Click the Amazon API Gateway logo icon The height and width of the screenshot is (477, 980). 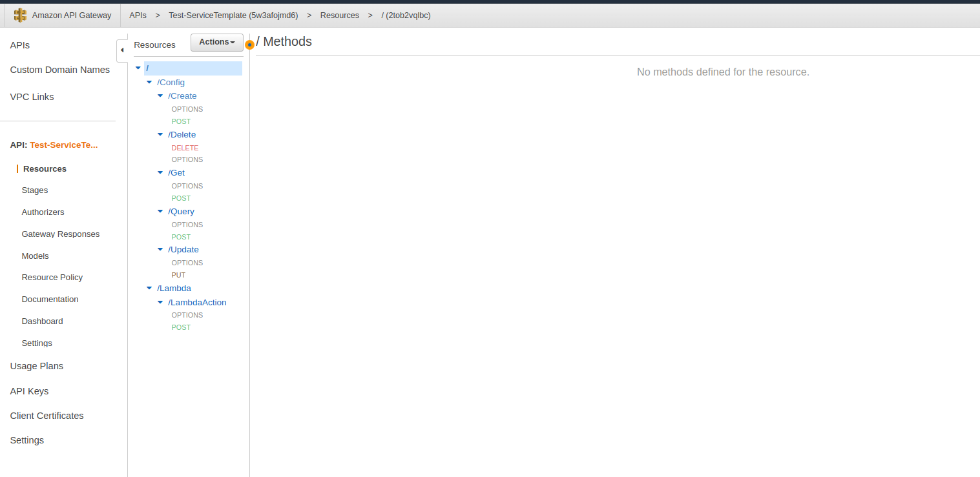21,15
